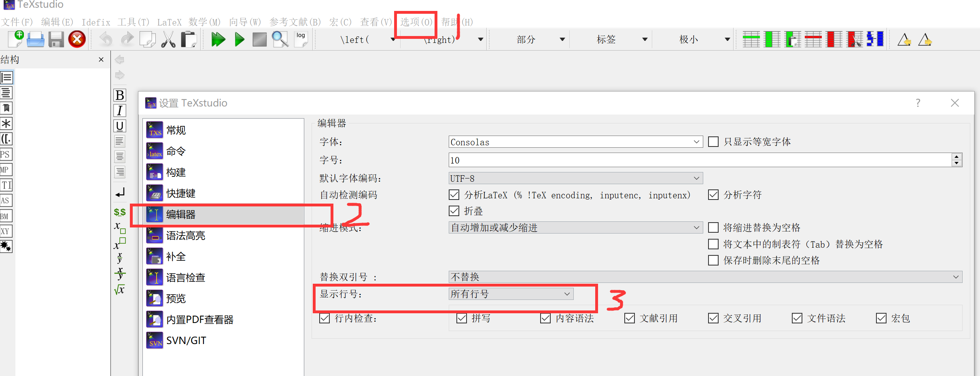
Task: Click the Redo arrow icon
Action: tap(127, 39)
